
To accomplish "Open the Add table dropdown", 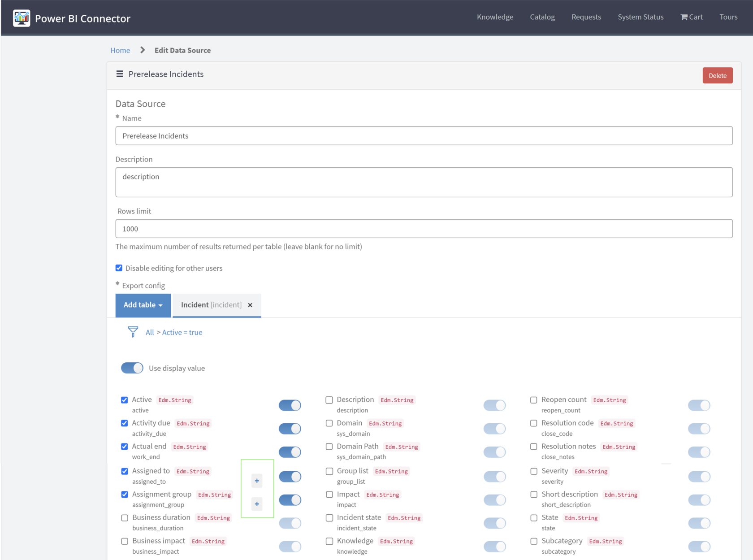I will click(143, 305).
